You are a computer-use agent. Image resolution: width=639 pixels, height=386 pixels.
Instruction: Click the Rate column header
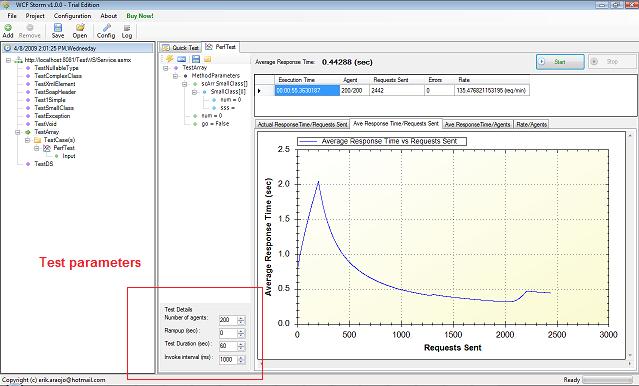[x=492, y=80]
